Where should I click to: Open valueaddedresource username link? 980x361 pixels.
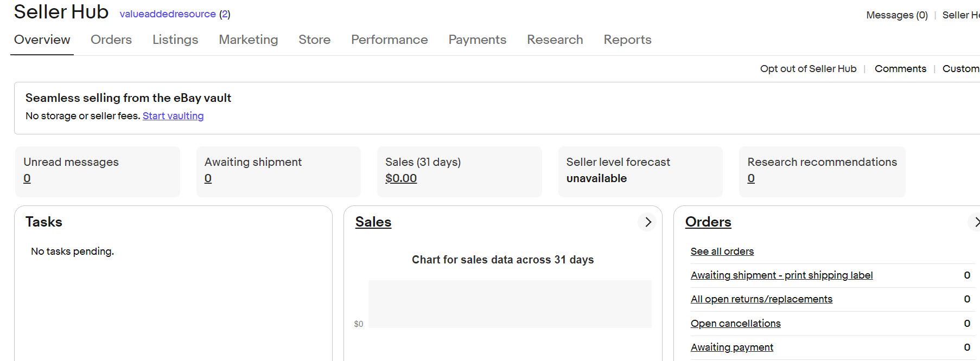pyautogui.click(x=168, y=14)
